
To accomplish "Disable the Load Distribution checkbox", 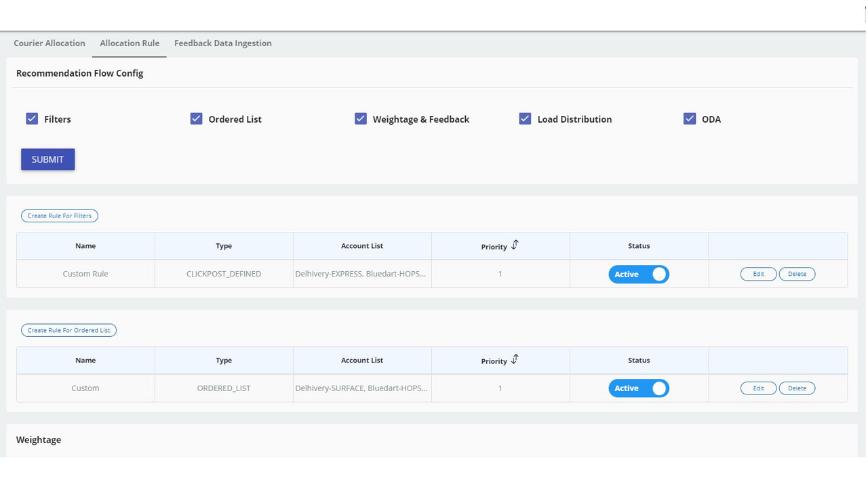I will [x=525, y=118].
